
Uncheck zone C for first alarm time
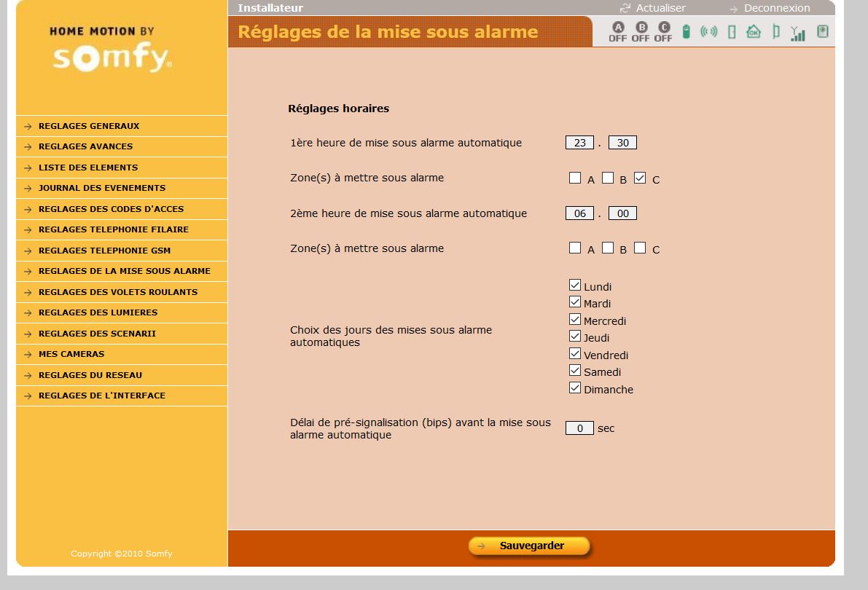tap(640, 178)
